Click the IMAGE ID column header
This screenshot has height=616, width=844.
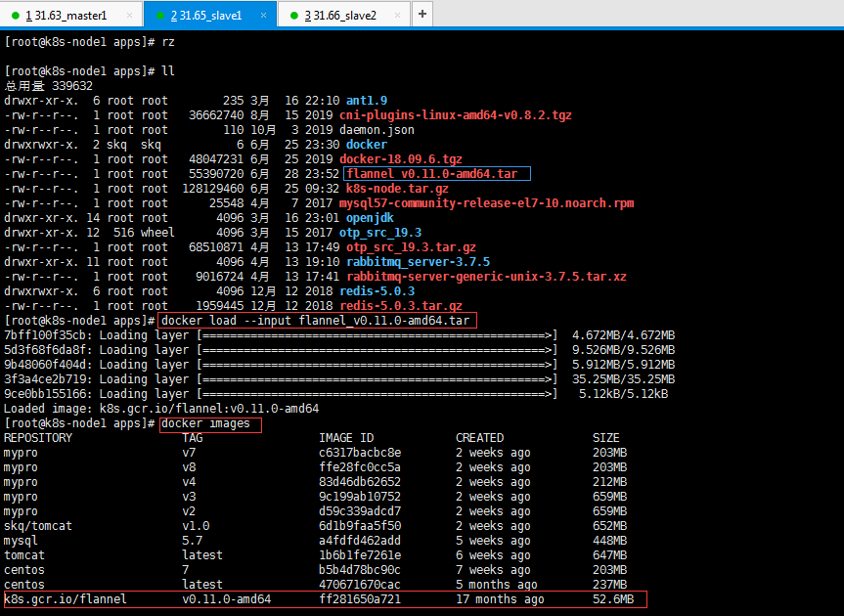pos(346,438)
